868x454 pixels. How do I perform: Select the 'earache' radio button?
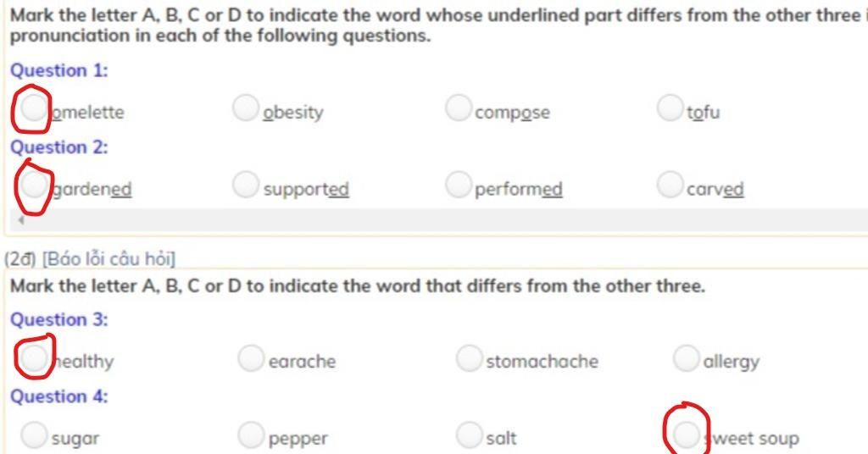(x=251, y=357)
